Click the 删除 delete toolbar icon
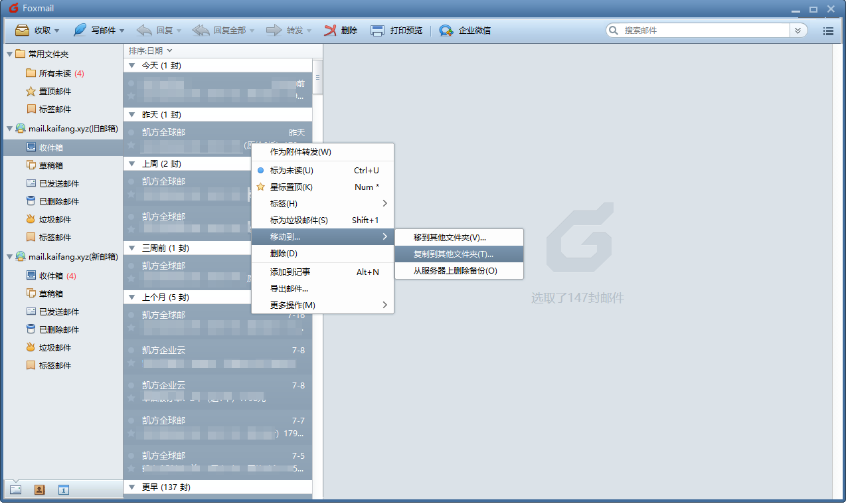Image resolution: width=846 pixels, height=504 pixels. (331, 31)
